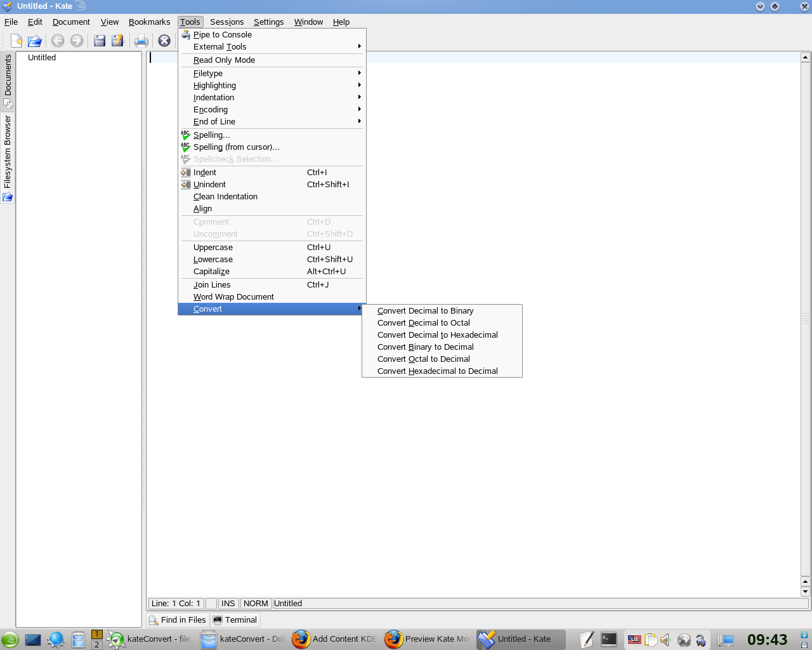812x650 pixels.
Task: Save the document with the floppy icon
Action: coord(100,41)
